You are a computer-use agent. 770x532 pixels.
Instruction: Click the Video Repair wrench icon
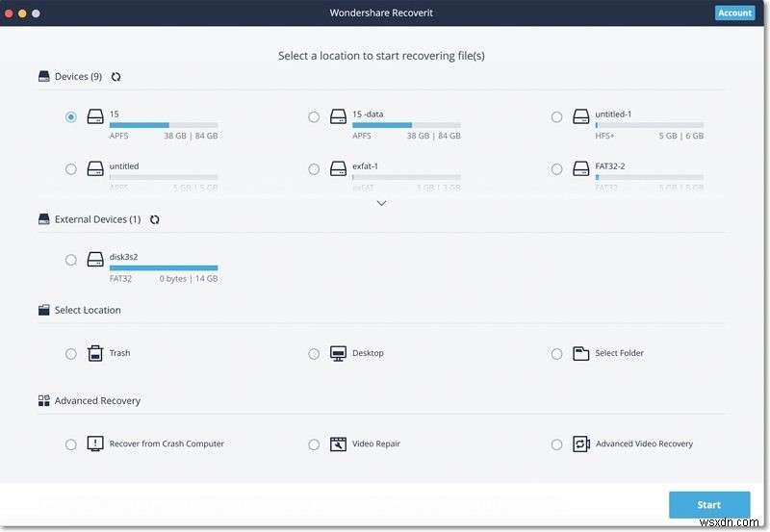[x=338, y=443]
